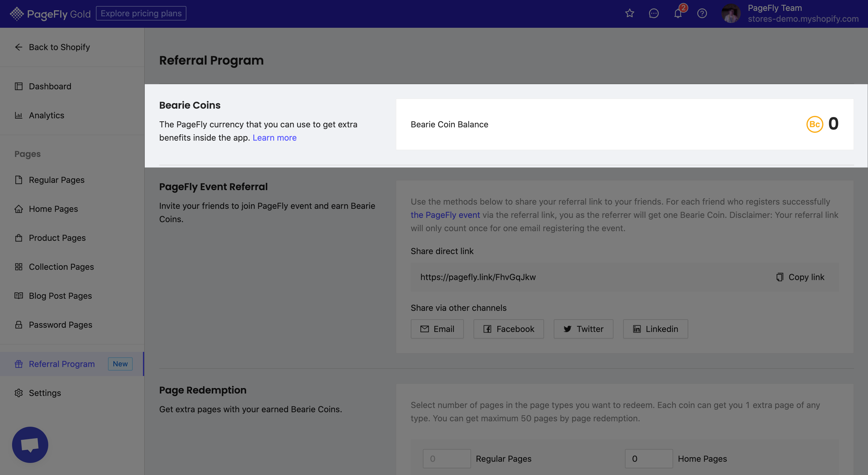Click stores-demo.myshopify.com store name

click(x=803, y=19)
